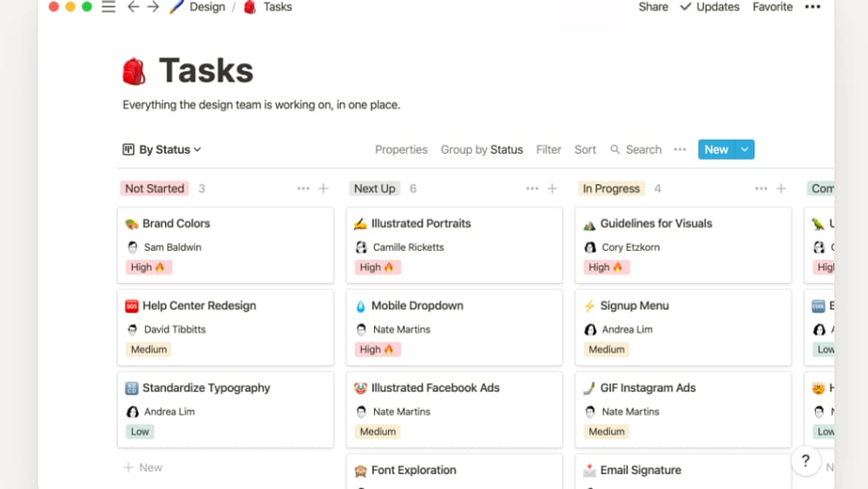The image size is (868, 489).
Task: Click the red backpack Tasks page icon
Action: [135, 71]
